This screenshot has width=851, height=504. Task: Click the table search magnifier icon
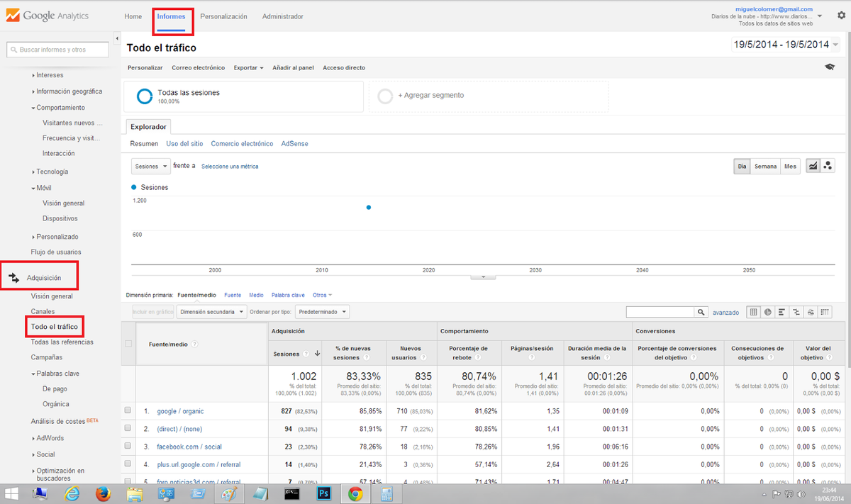tap(701, 312)
